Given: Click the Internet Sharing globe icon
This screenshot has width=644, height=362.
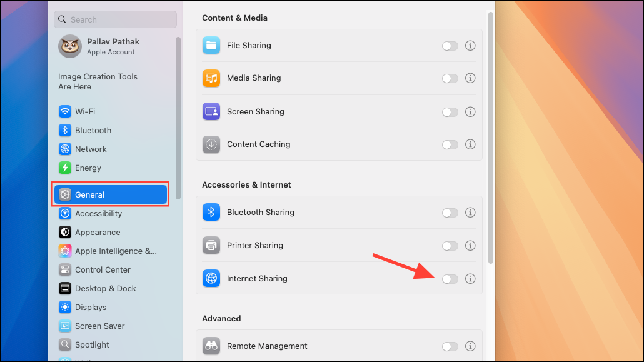Looking at the screenshot, I should pos(211,278).
